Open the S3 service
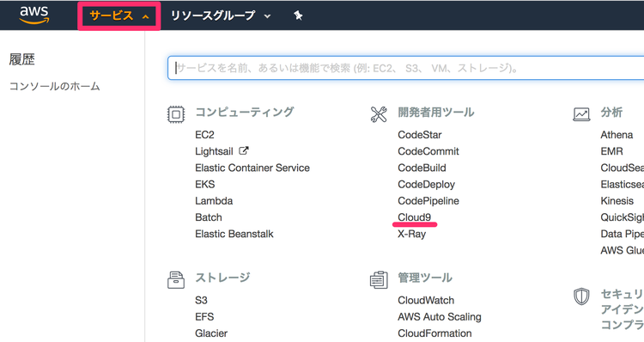This screenshot has width=644, height=342. pos(201,300)
